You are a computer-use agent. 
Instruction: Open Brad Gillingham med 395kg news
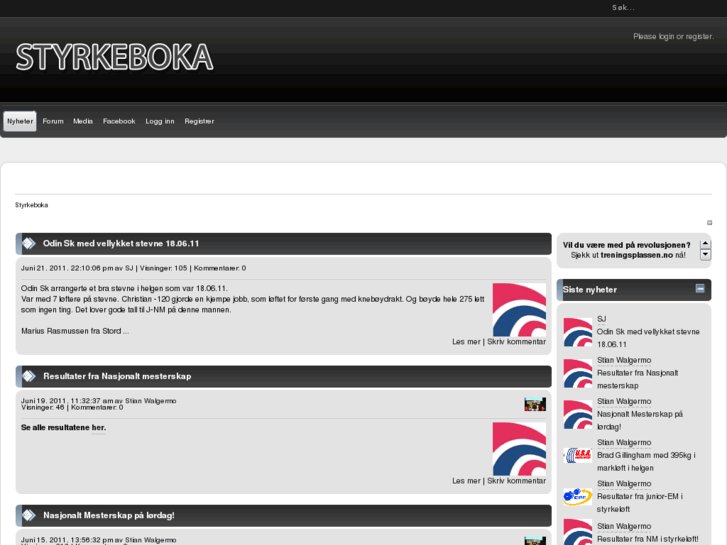coord(646,462)
